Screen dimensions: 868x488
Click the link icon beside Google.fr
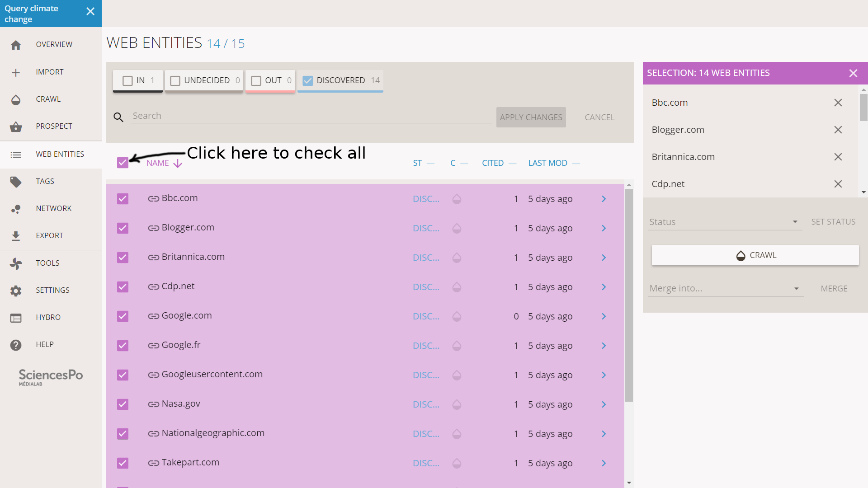[153, 346]
